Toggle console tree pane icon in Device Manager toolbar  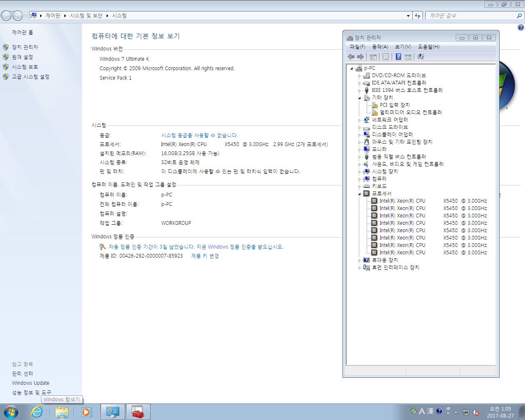[x=373, y=57]
